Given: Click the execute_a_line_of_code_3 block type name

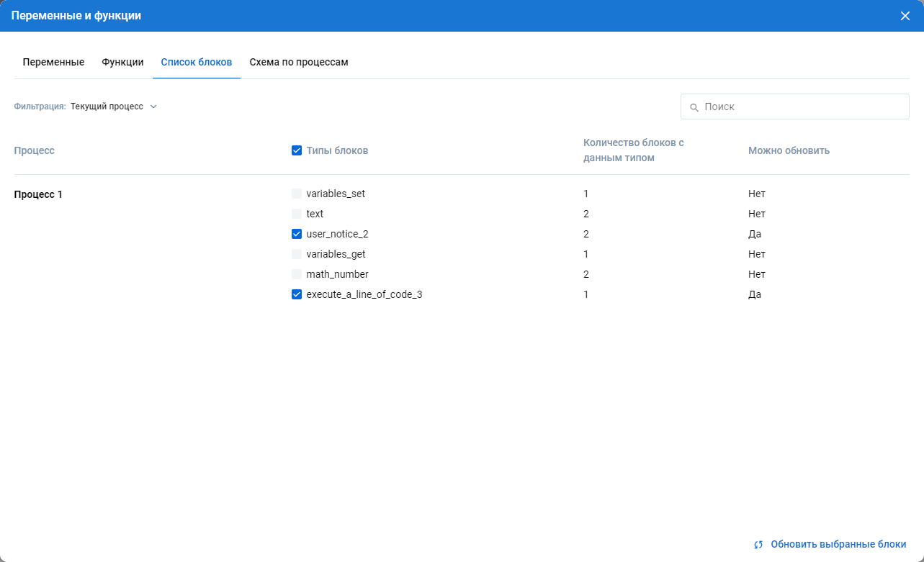Looking at the screenshot, I should [x=364, y=294].
